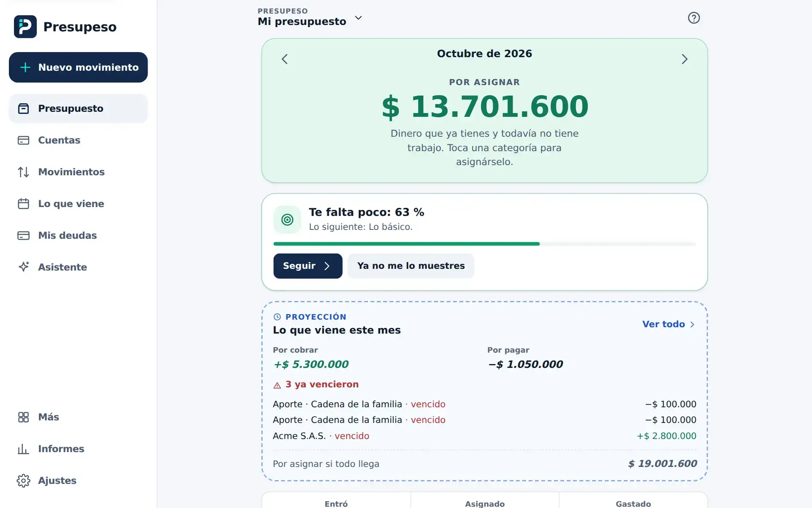Image resolution: width=812 pixels, height=508 pixels.
Task: Click the Cuentas card icon
Action: point(24,140)
